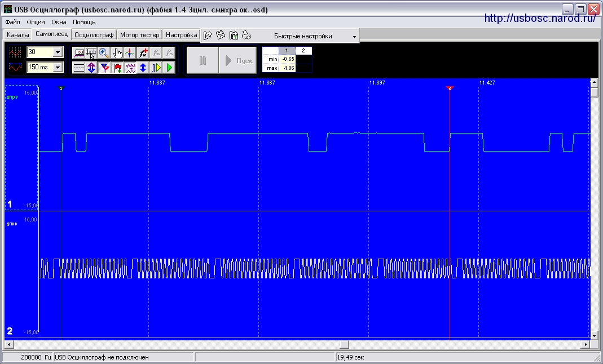Click the pause button
The image size is (603, 364).
(x=203, y=60)
